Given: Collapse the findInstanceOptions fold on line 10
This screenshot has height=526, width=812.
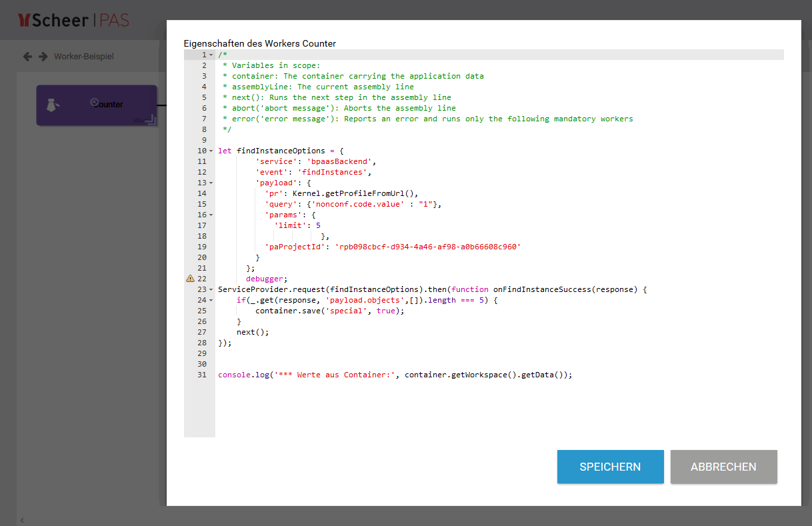Looking at the screenshot, I should [x=211, y=151].
